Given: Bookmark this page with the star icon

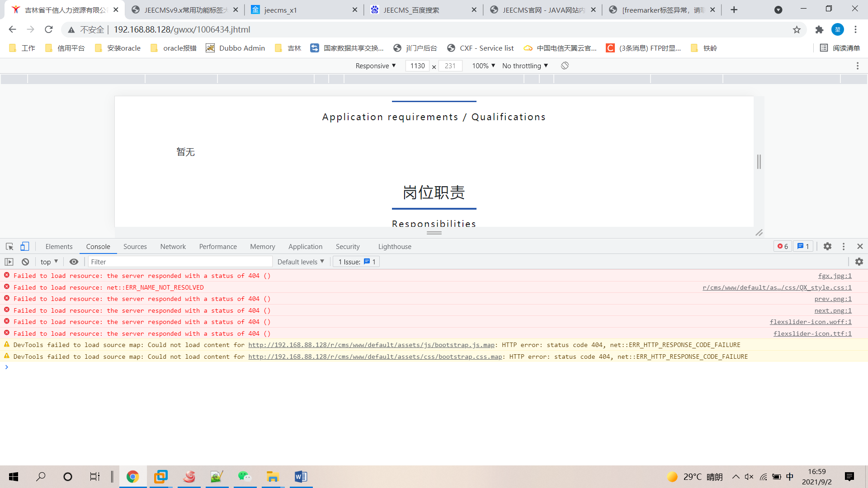Looking at the screenshot, I should (x=797, y=29).
